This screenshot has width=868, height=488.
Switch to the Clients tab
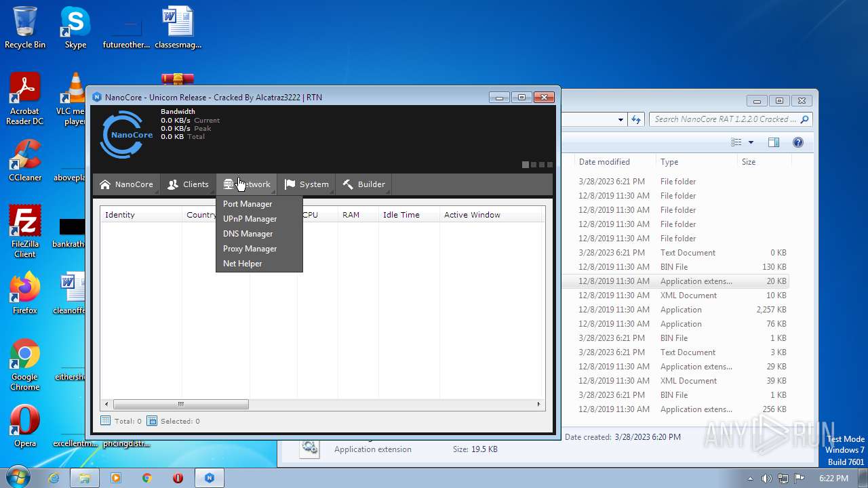tap(188, 184)
